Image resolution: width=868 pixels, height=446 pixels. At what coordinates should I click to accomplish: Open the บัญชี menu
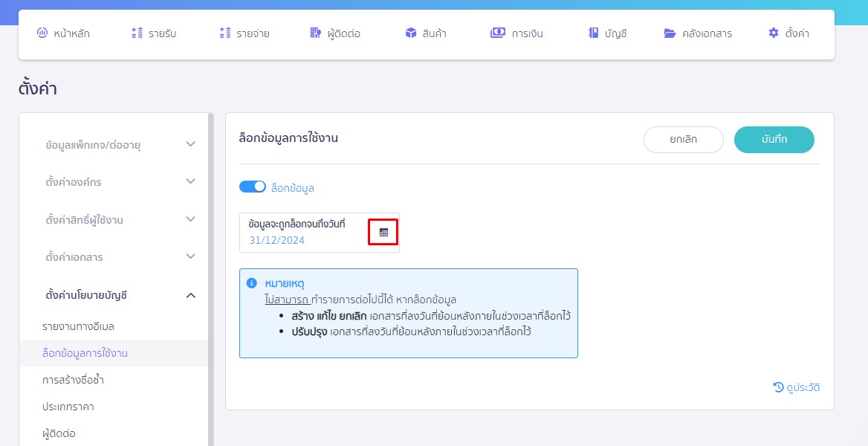click(607, 33)
